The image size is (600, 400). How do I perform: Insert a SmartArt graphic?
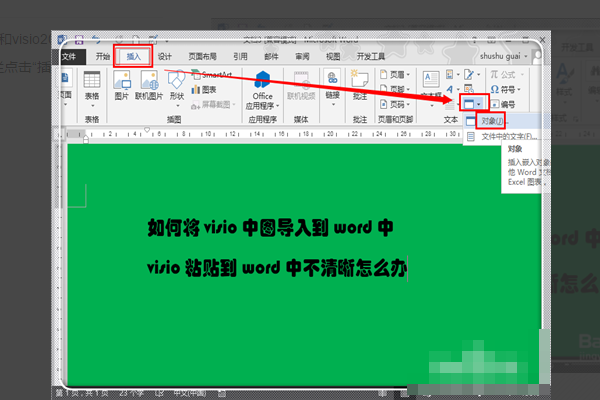(x=212, y=75)
